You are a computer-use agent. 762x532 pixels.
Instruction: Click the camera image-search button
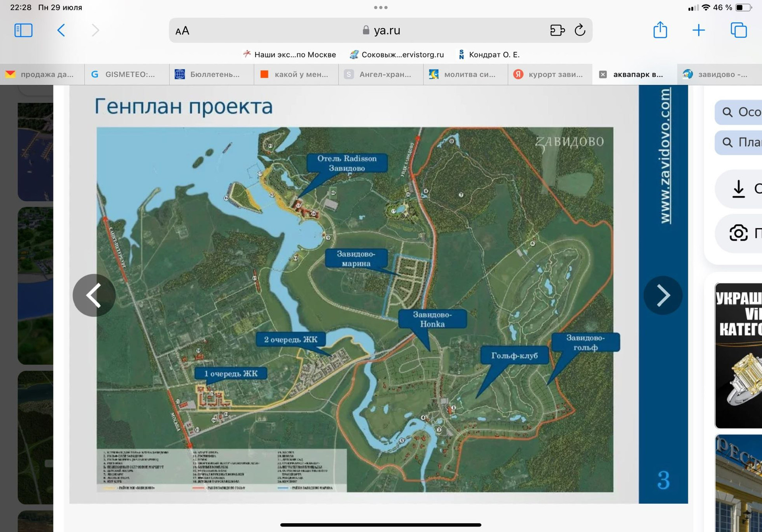click(x=739, y=233)
